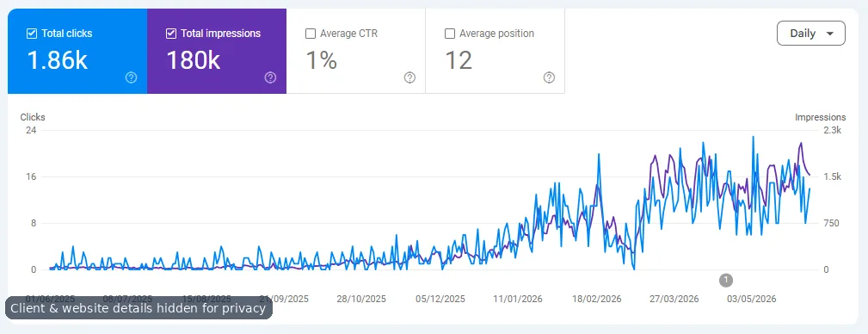Click the 1.86k total clicks value
868x334 pixels.
[58, 59]
